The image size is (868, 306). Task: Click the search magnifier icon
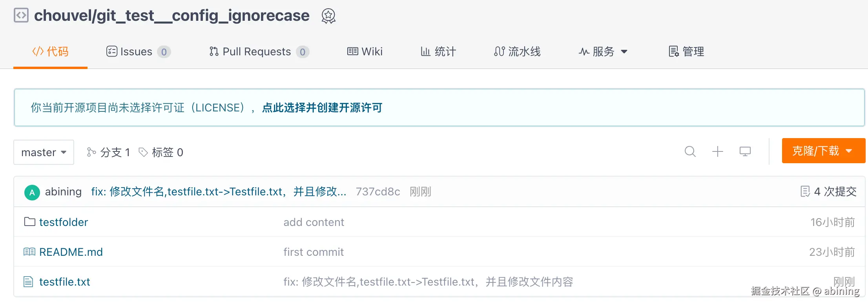click(690, 151)
